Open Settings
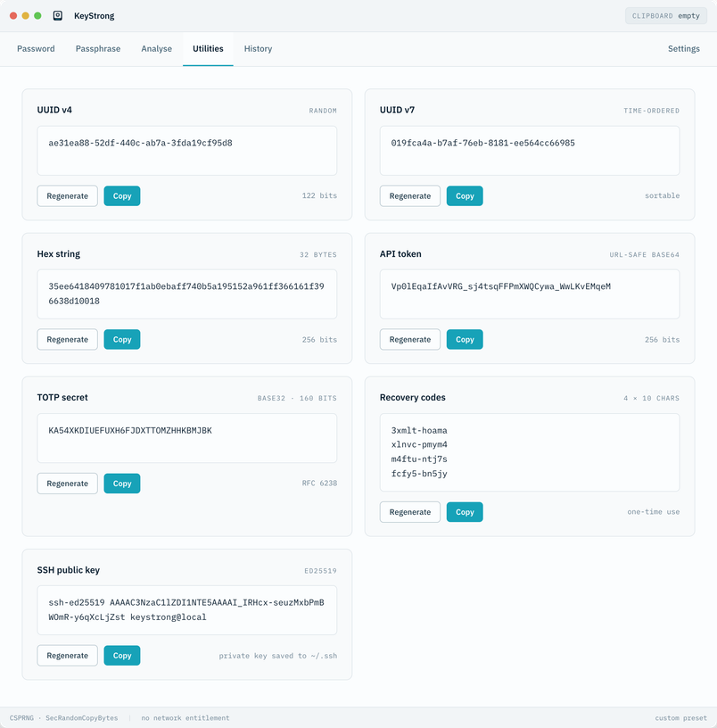717x728 pixels. 684,49
